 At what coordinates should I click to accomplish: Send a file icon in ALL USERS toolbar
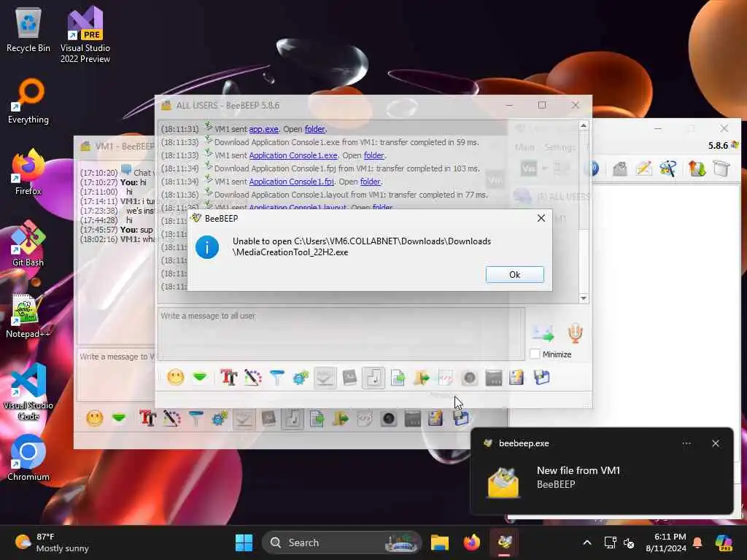[x=398, y=378]
